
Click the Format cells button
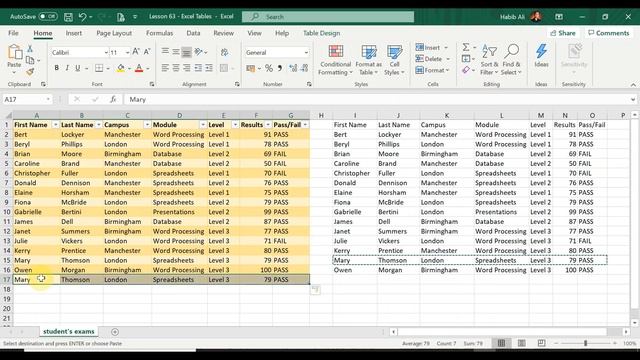point(433,70)
